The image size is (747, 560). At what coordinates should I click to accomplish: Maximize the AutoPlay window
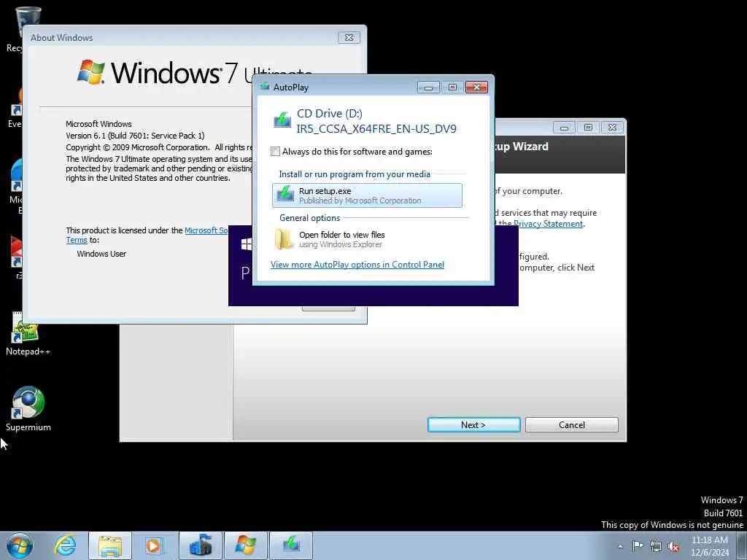pyautogui.click(x=452, y=87)
